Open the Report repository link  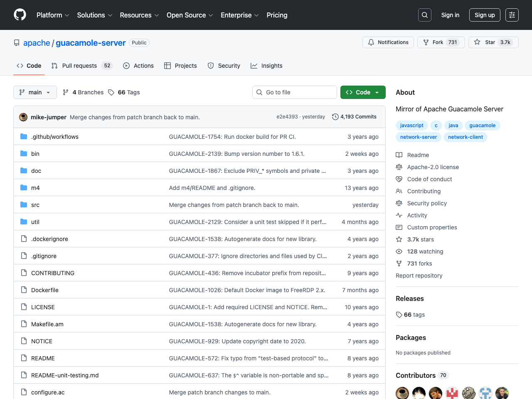pyautogui.click(x=419, y=276)
